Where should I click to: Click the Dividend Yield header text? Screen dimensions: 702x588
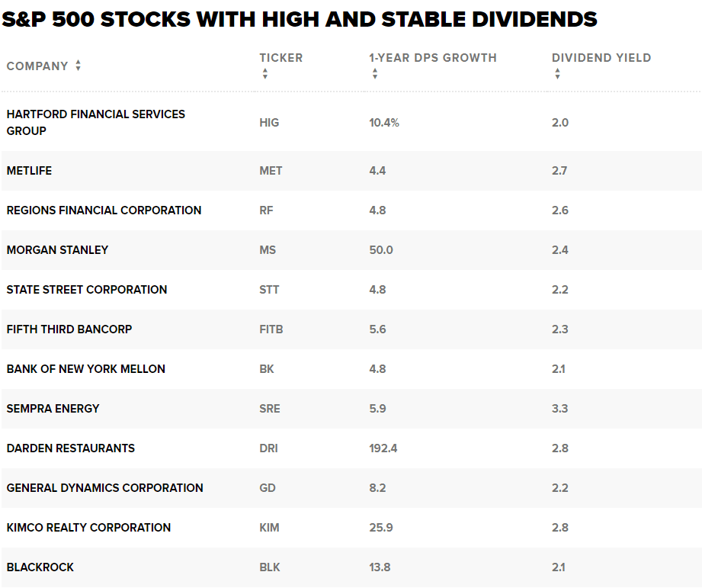tap(601, 58)
